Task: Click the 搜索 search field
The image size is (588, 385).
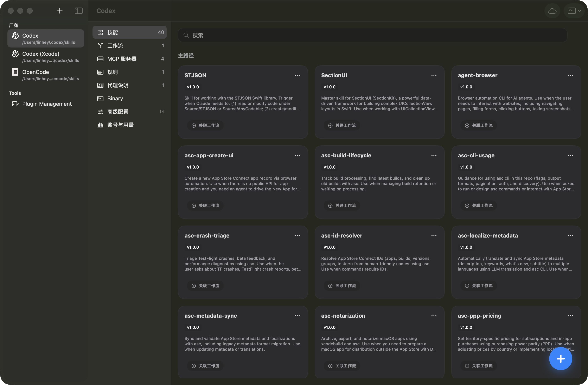Action: click(372, 35)
